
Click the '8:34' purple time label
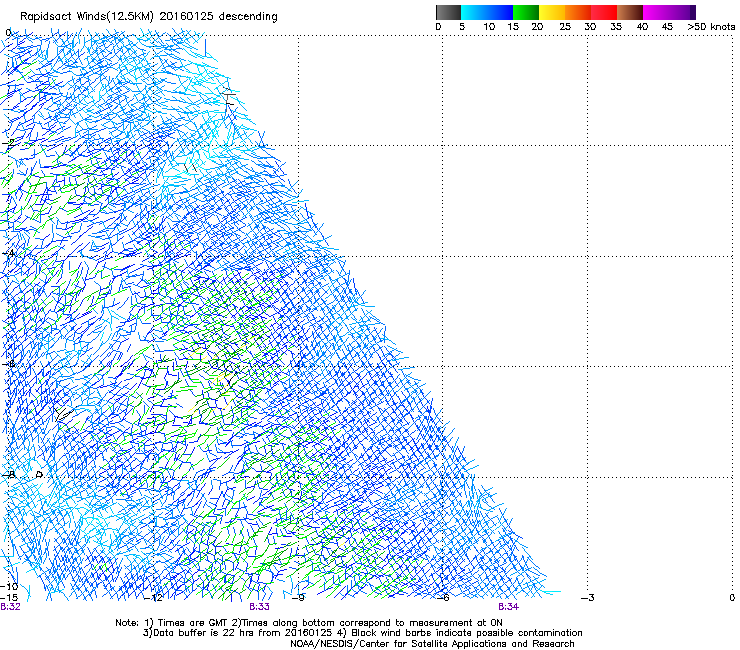coord(508,607)
